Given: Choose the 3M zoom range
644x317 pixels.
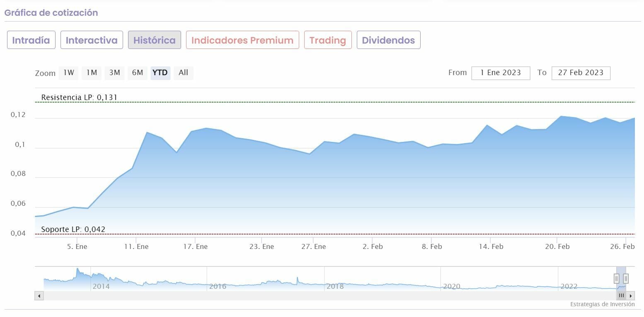Looking at the screenshot, I should [114, 73].
